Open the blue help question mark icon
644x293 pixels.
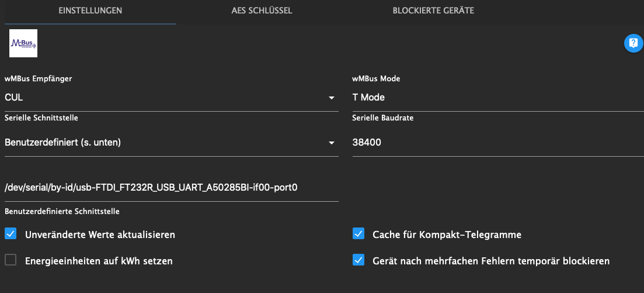633,43
